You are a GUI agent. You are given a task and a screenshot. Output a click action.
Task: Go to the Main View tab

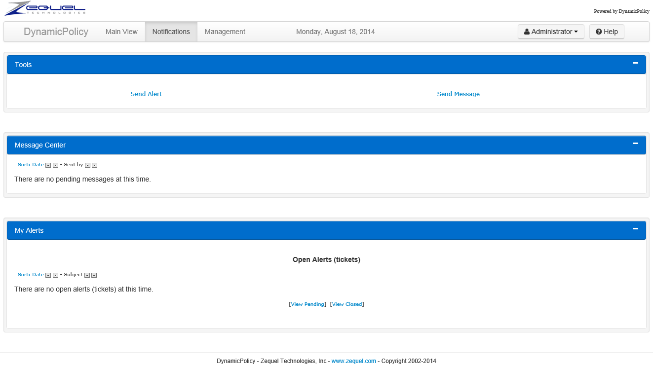(x=121, y=32)
